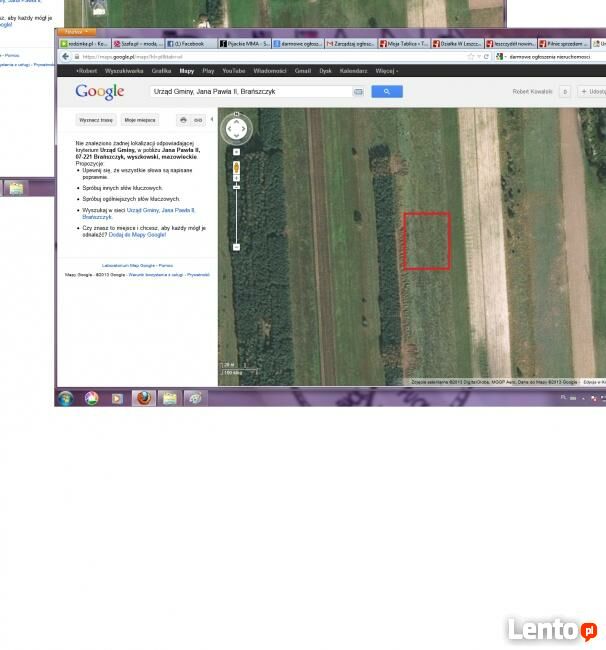Open the file explorer taskbar icon

(x=170, y=398)
